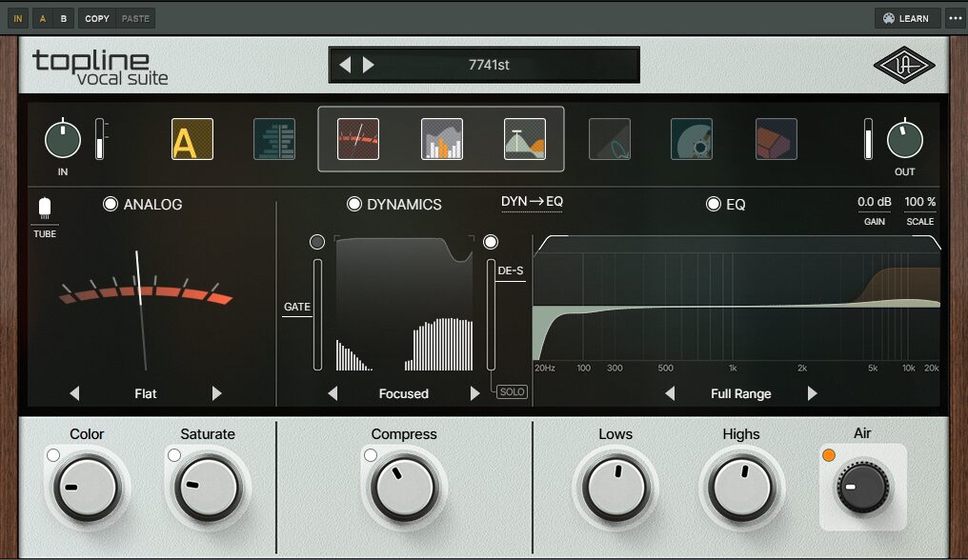The width and height of the screenshot is (968, 560).
Task: Switch to next EQ mode after Full Range
Action: coord(813,393)
